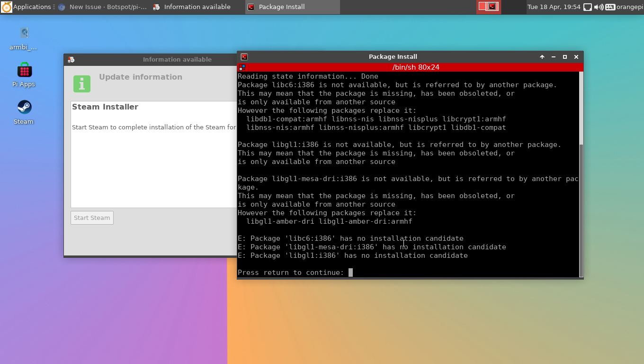
Task: Open the clock showing Tue 18 Apr, 19:54
Action: [x=554, y=7]
